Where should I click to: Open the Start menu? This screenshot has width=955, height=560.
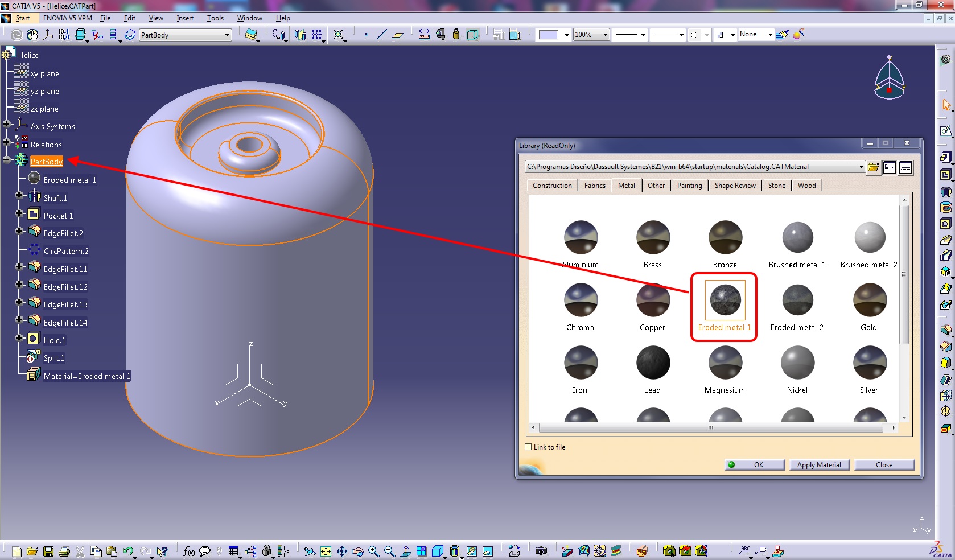22,18
